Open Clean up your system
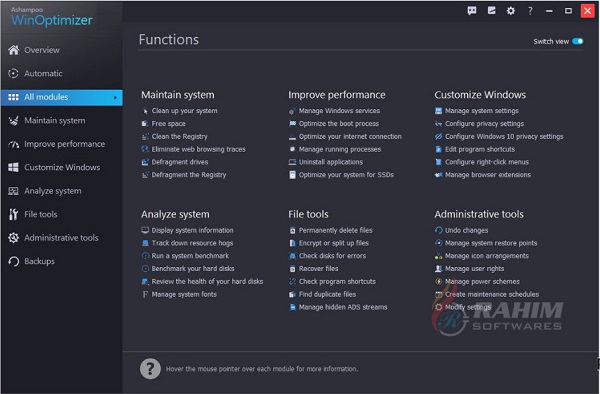The image size is (600, 394). pos(184,111)
